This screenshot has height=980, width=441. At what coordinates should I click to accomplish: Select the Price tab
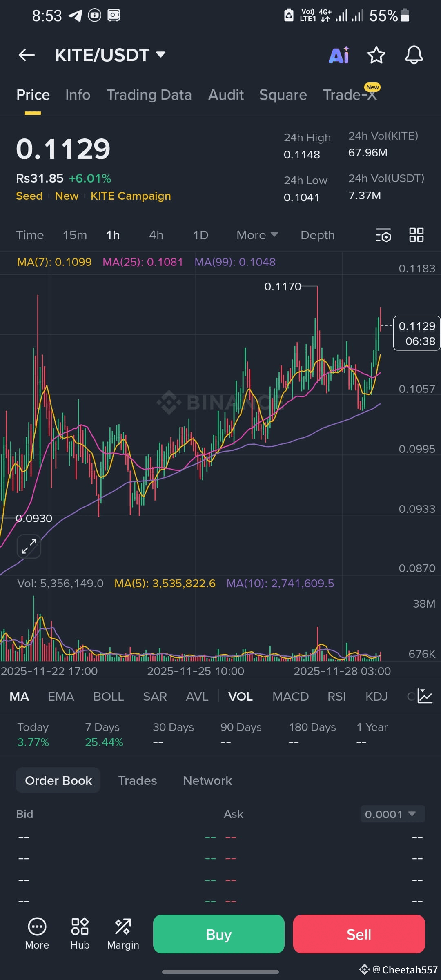coord(33,95)
